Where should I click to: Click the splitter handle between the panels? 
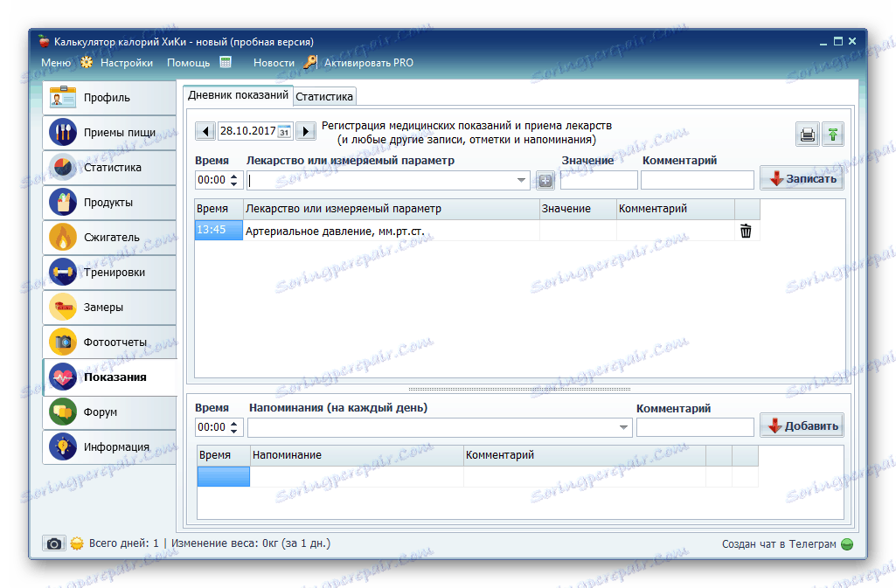pos(519,389)
